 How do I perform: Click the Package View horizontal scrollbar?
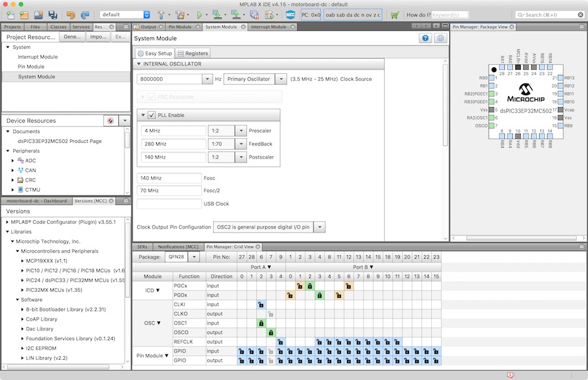click(521, 238)
